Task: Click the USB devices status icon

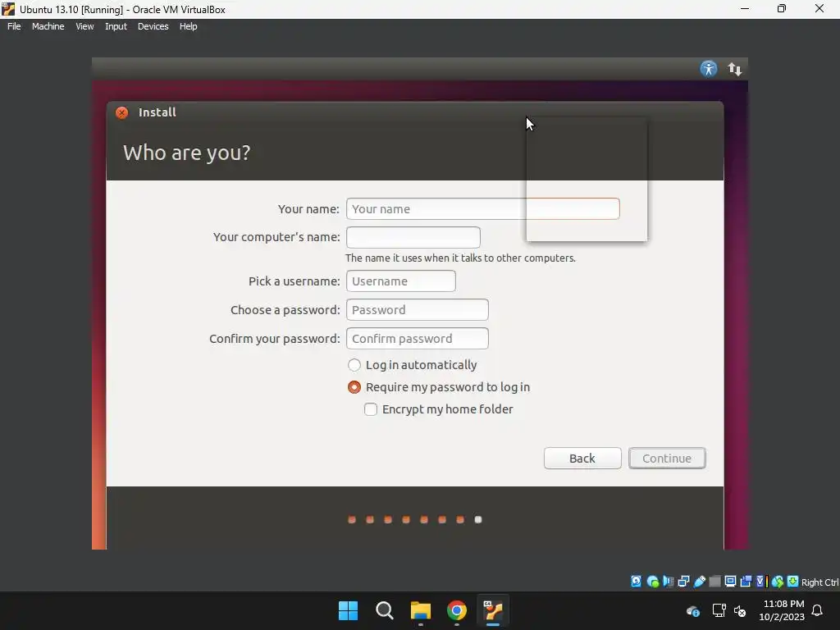Action: [699, 582]
